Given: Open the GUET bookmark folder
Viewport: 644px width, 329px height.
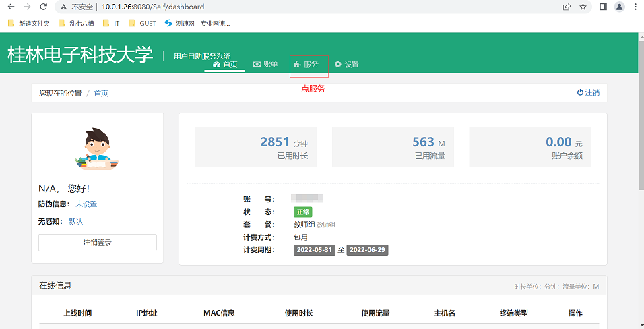Looking at the screenshot, I should click(142, 23).
